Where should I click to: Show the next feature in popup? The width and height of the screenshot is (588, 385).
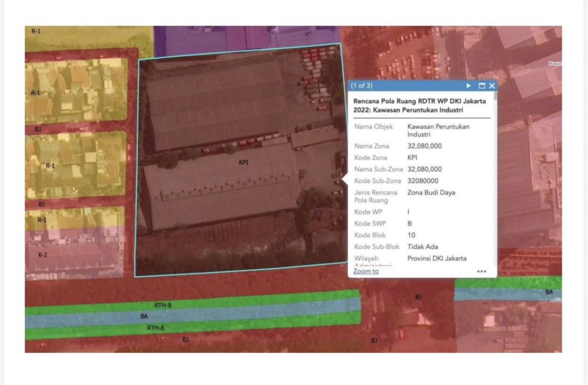click(x=469, y=86)
